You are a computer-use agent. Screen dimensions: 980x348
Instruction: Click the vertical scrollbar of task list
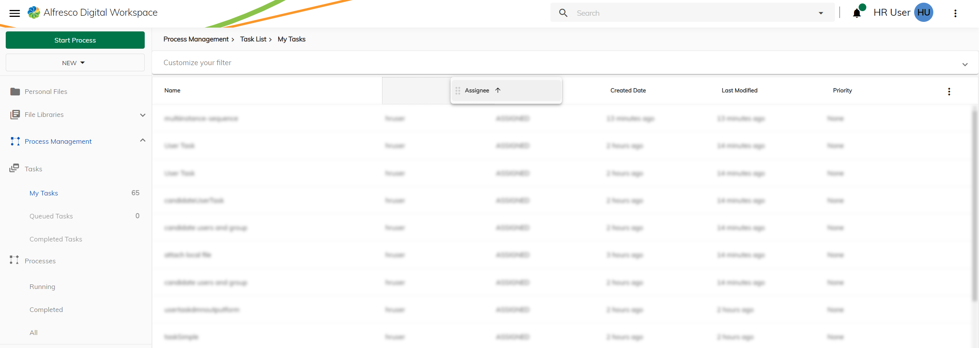tap(974, 203)
